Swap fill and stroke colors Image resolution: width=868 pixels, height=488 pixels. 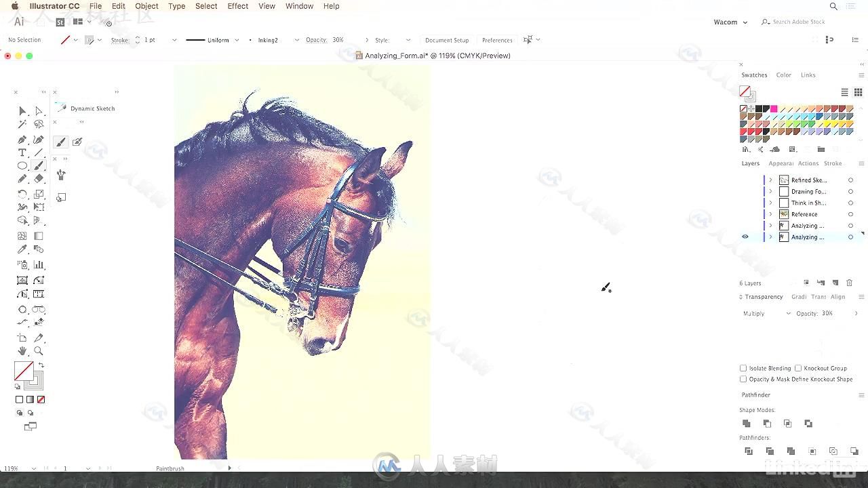tap(41, 365)
